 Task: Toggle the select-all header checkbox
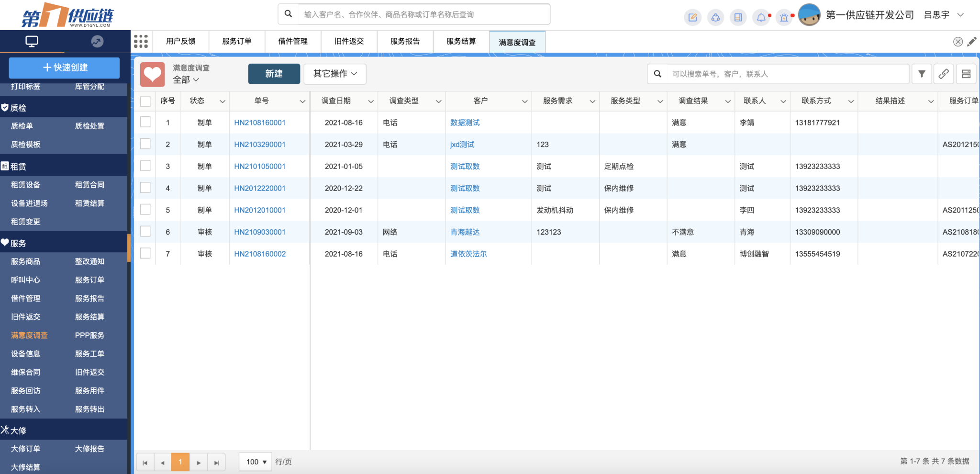pyautogui.click(x=145, y=101)
